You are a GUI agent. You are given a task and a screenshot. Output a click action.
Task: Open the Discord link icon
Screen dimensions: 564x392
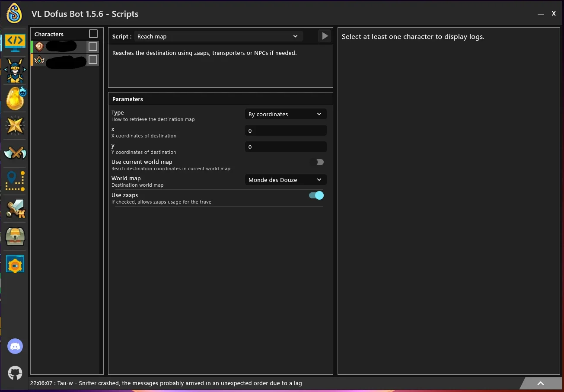(x=15, y=346)
